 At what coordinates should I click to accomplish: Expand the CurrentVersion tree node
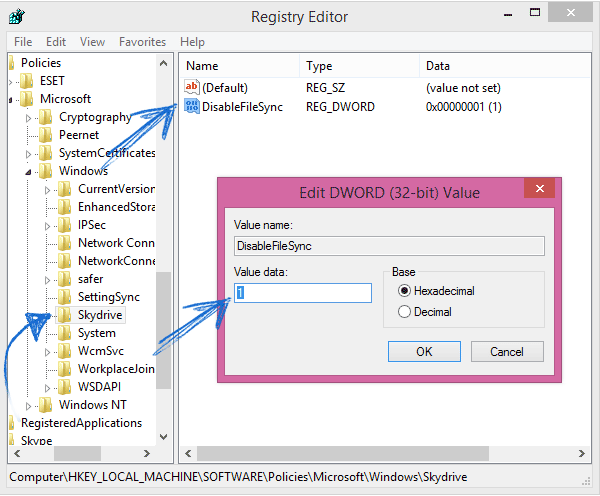(x=49, y=189)
